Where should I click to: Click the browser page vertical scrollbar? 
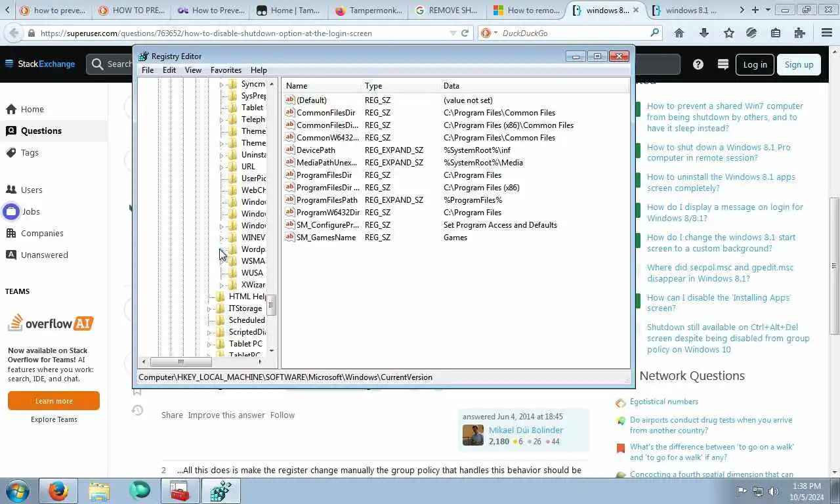[835, 266]
